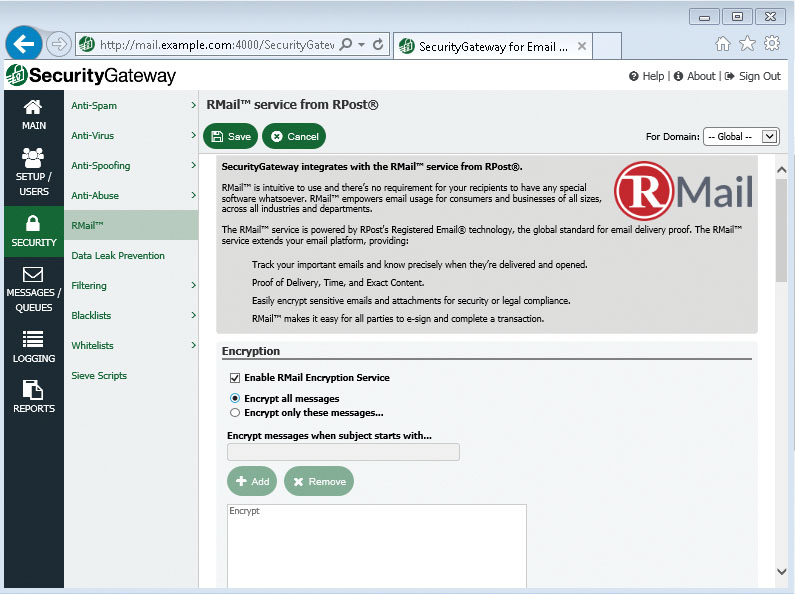
Task: Expand the Anti-Spoofing submenu chevron
Action: pos(194,165)
